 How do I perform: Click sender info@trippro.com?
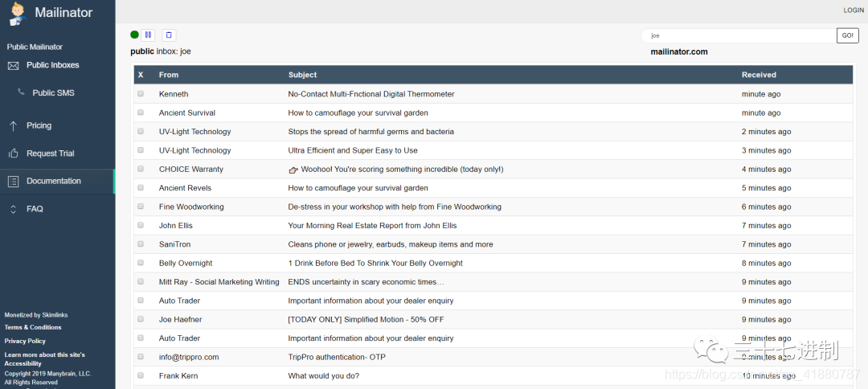tap(189, 357)
